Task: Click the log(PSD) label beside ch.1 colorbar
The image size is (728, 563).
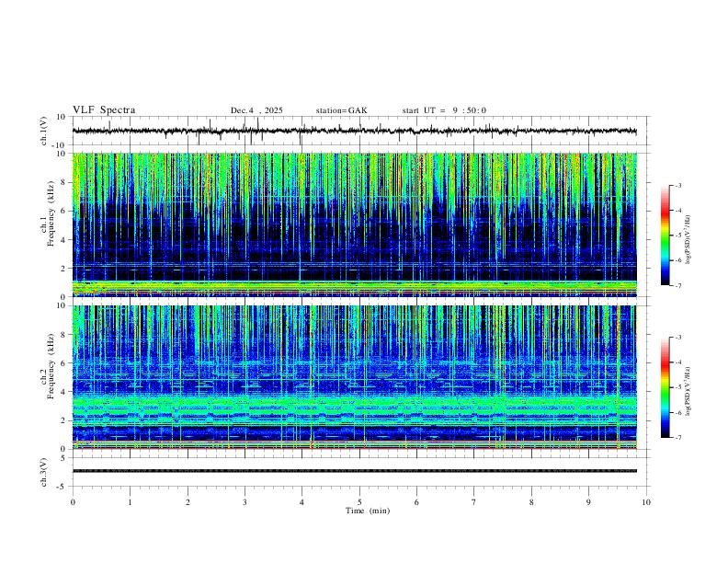Action: tap(688, 239)
